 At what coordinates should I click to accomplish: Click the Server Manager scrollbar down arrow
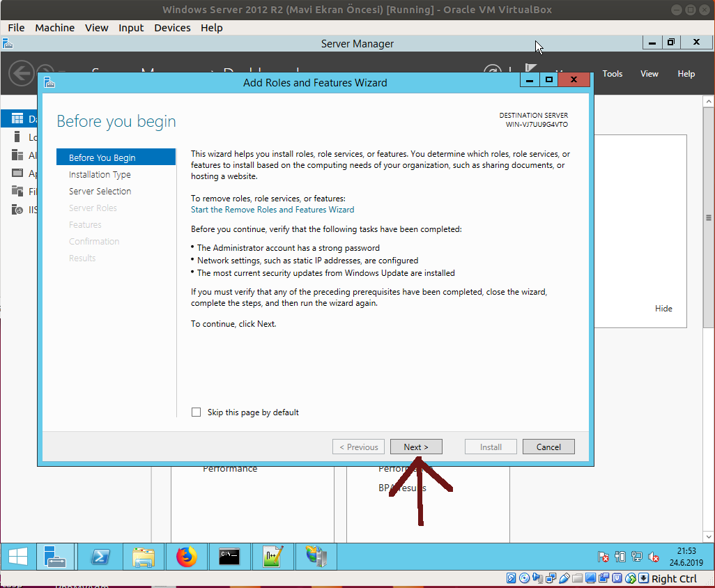[708, 537]
